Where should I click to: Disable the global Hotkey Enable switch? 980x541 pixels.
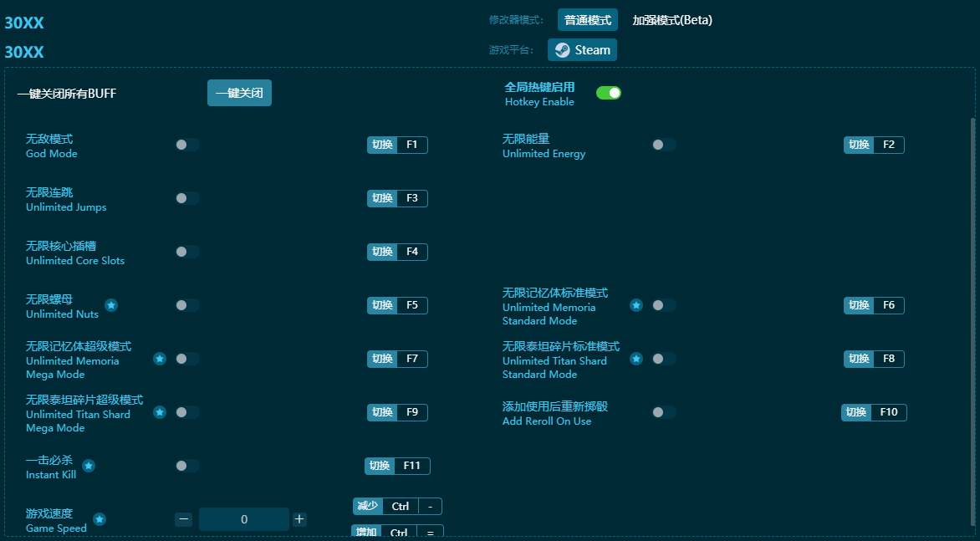point(609,93)
